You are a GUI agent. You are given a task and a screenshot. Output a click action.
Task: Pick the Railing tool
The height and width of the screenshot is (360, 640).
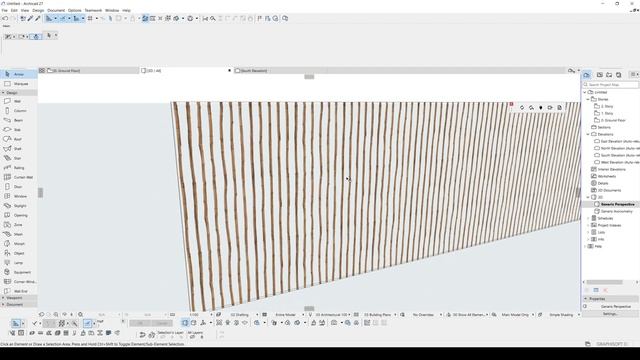point(19,168)
